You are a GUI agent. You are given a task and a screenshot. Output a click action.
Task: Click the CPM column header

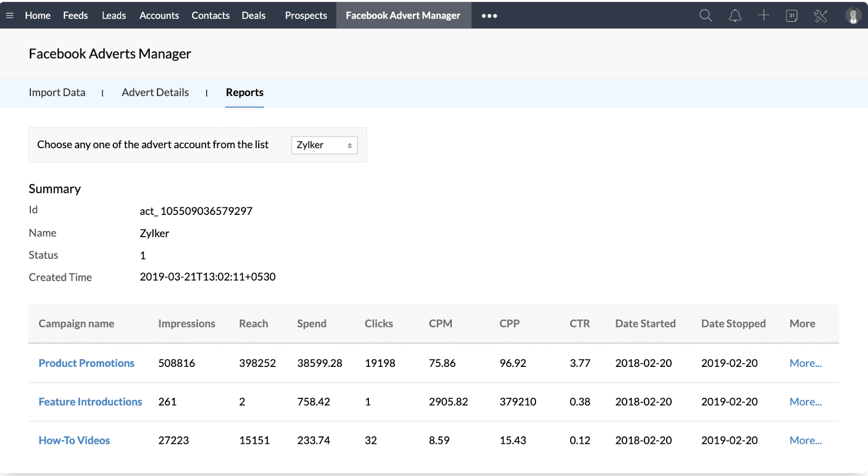pyautogui.click(x=441, y=323)
